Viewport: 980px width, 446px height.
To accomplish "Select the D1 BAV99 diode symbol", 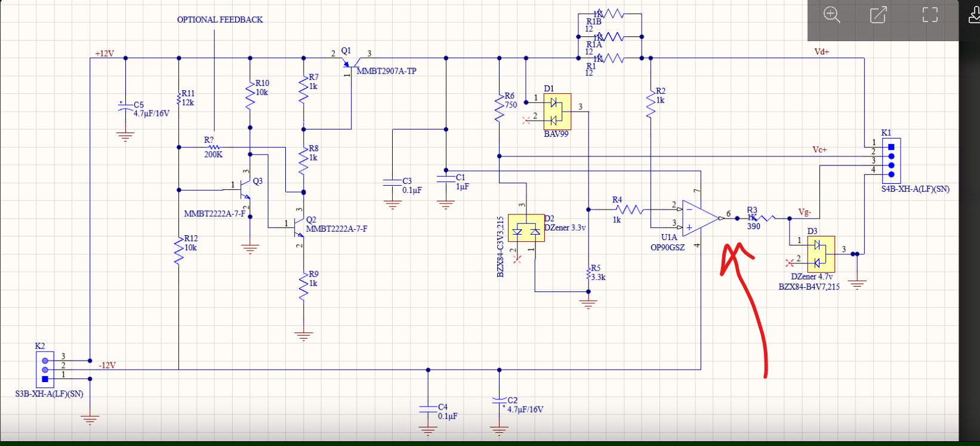I will (x=557, y=111).
